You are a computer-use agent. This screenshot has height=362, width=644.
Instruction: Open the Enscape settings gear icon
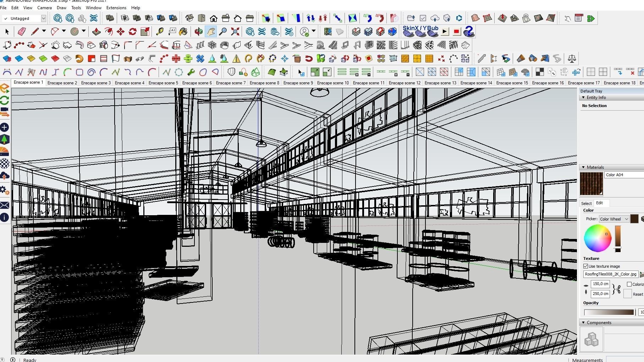click(5, 190)
